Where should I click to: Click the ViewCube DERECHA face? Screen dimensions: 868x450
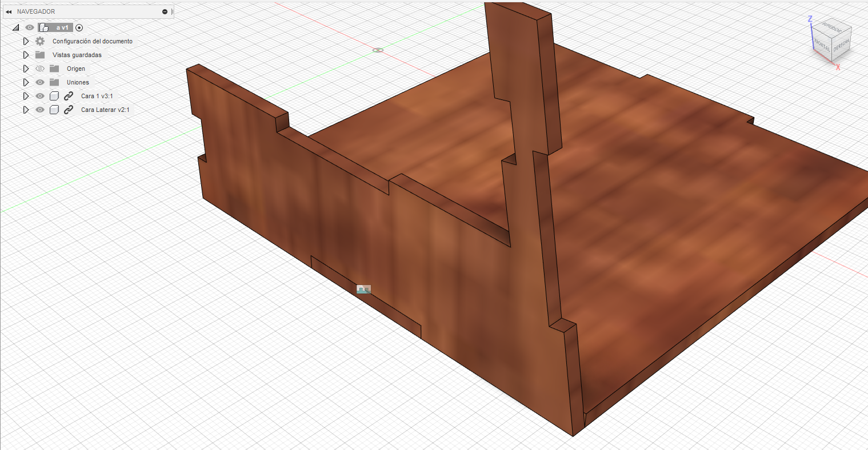[842, 45]
